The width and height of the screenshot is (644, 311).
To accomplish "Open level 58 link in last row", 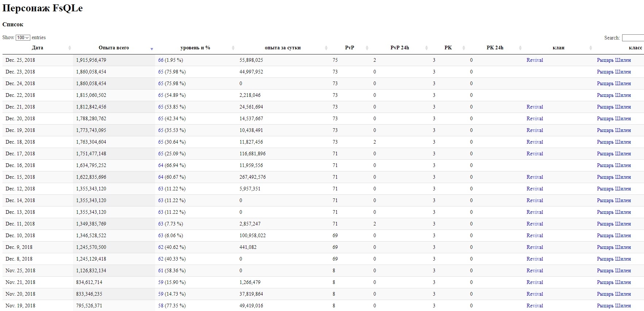I will (161, 306).
